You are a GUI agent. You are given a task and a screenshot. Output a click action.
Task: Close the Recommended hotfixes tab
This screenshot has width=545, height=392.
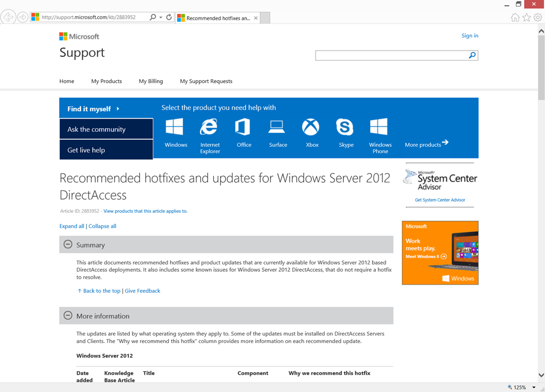256,18
